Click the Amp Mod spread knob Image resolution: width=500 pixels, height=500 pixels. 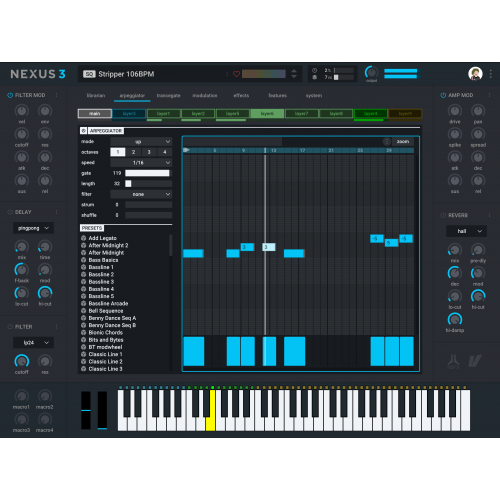pos(478,134)
